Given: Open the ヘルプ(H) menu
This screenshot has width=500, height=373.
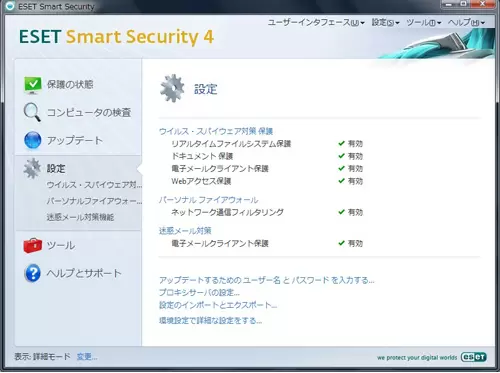Looking at the screenshot, I should (466, 22).
